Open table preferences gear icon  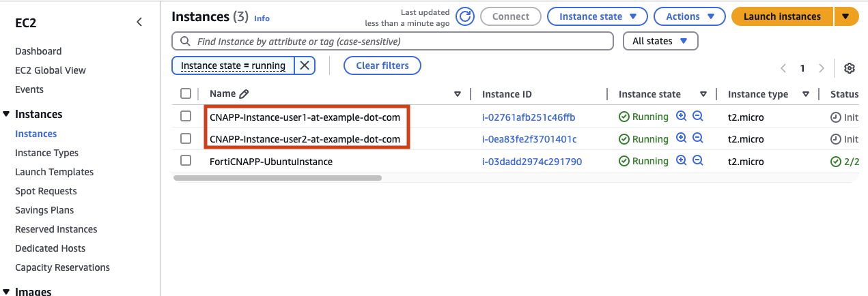tap(850, 68)
